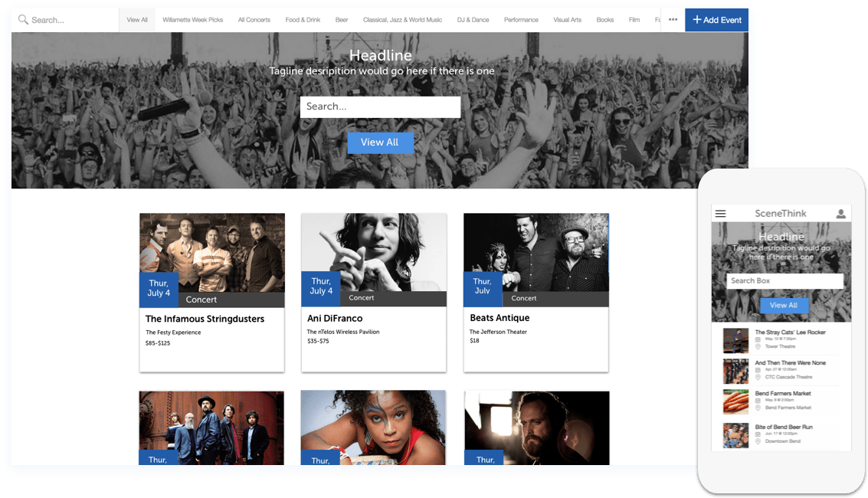The width and height of the screenshot is (868, 498).
Task: Open the Ani DiFranco event title
Action: pyautogui.click(x=335, y=318)
